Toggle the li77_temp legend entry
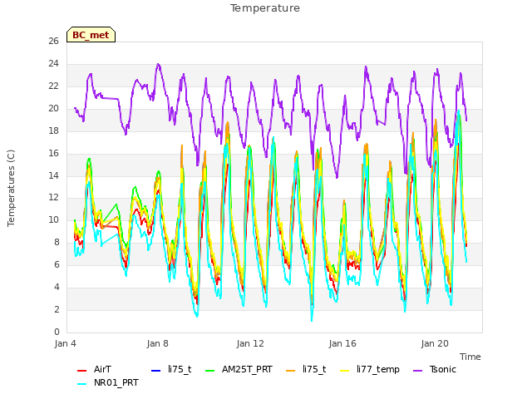 point(370,369)
